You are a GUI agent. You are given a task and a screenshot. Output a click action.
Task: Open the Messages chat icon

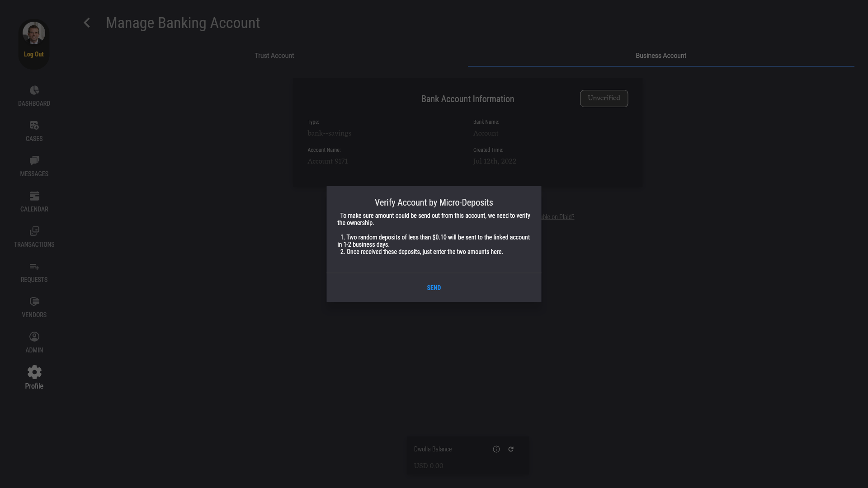[x=34, y=161]
